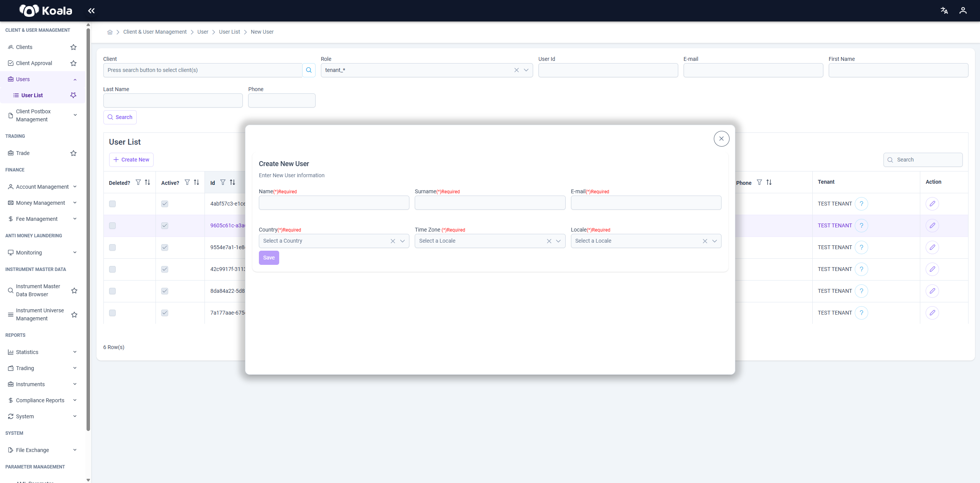Screen dimensions: 980x483
Task: Click the Save button in dialog
Action: click(x=269, y=258)
